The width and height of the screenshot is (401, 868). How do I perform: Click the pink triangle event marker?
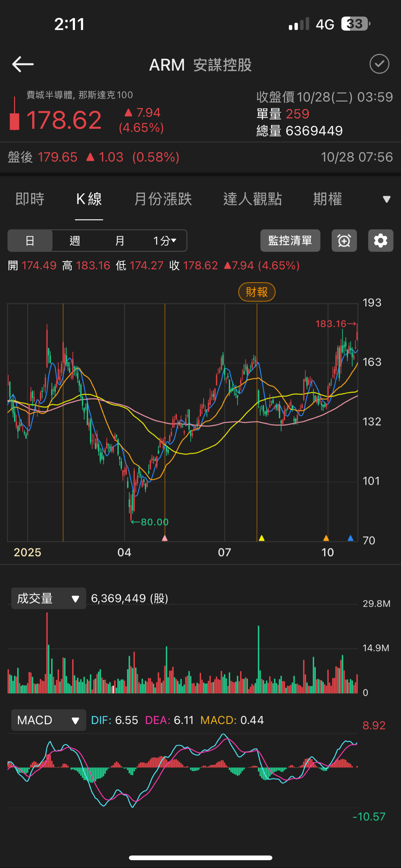[165, 538]
